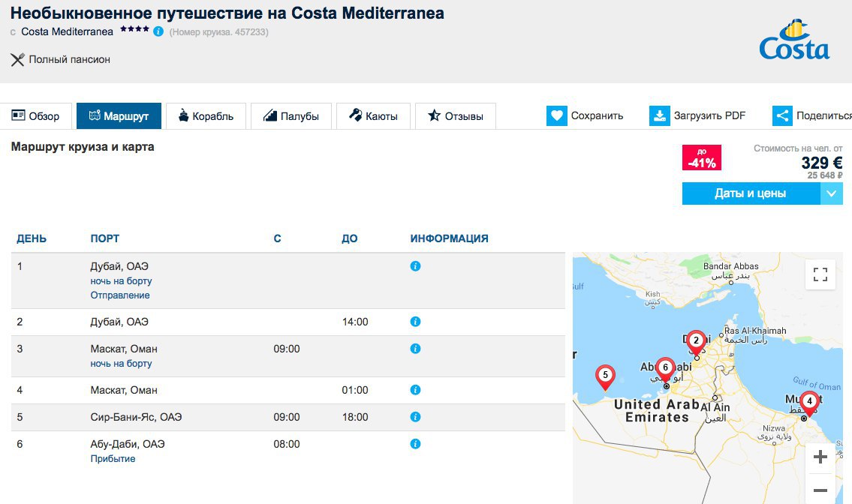
Task: Click the Полный пансион meal plan label
Action: [x=70, y=60]
